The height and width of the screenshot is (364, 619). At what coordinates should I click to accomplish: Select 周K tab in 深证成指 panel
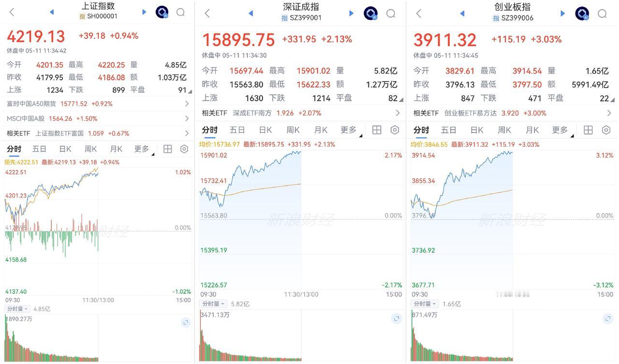(x=293, y=130)
